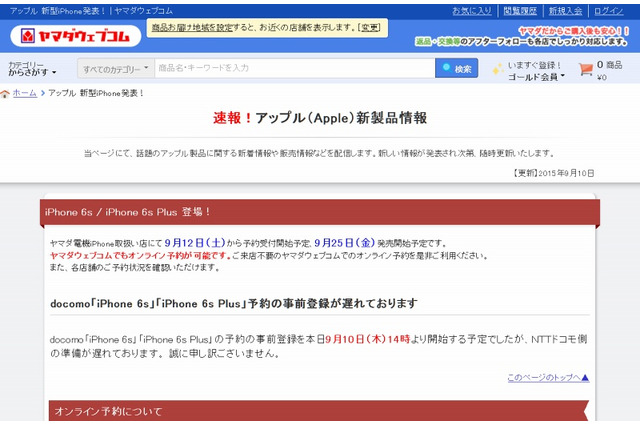Click the 9月10日(木)14時 red text
The height and width of the screenshot is (426, 640).
pyautogui.click(x=367, y=339)
